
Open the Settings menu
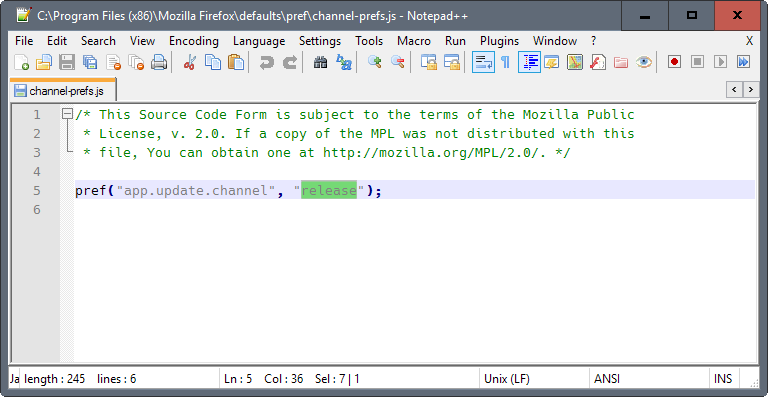coord(320,41)
